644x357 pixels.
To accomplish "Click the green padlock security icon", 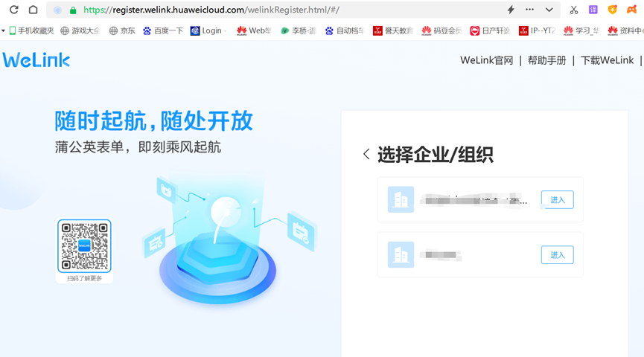I will pos(73,10).
